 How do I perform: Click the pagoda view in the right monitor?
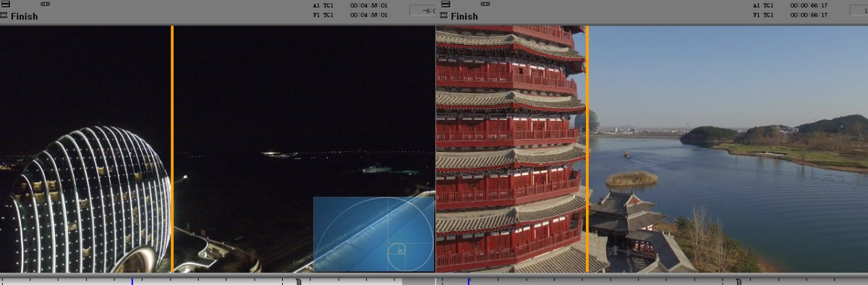(x=511, y=149)
